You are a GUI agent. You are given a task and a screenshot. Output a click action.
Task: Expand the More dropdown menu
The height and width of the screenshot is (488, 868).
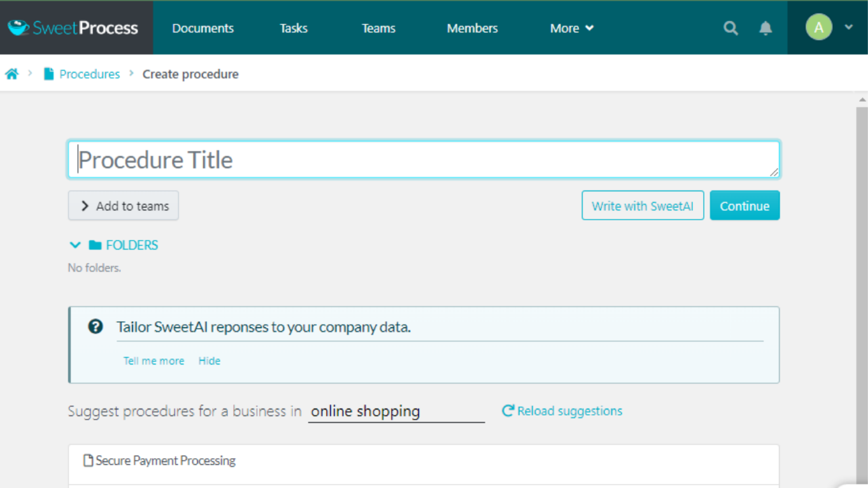pos(572,28)
